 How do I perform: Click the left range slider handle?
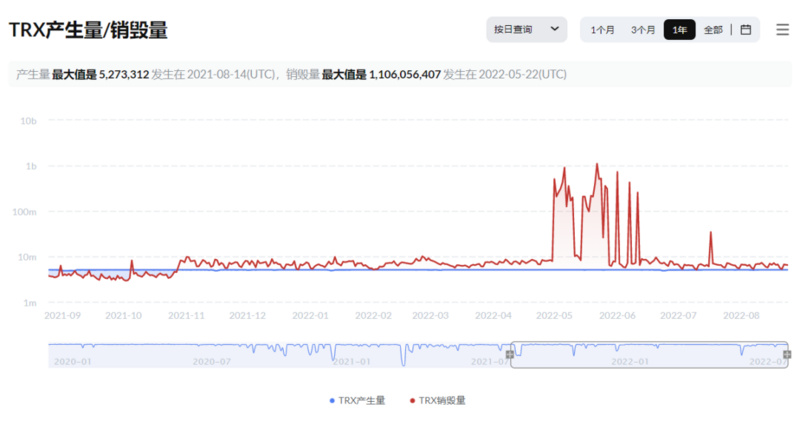tap(510, 354)
